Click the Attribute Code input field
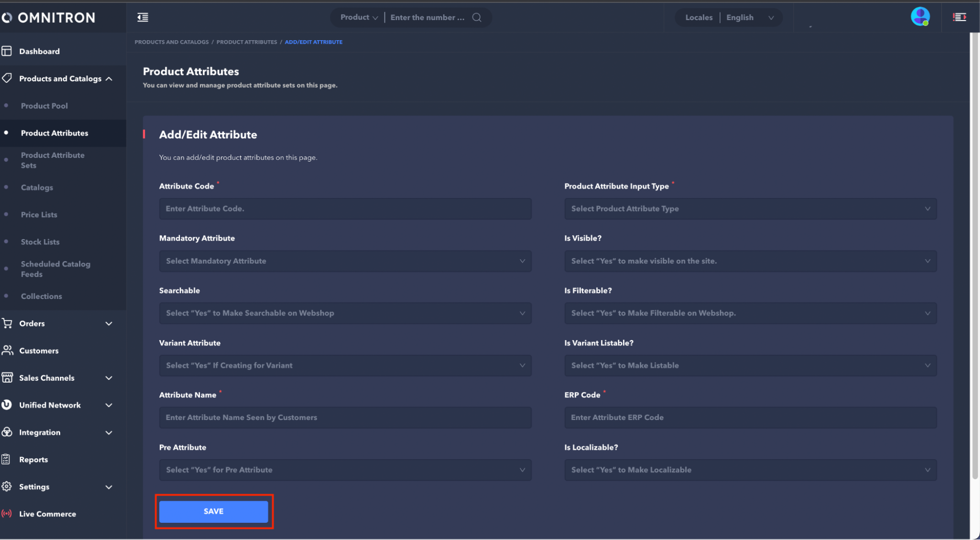Viewport: 980px width, 540px height. (x=345, y=209)
